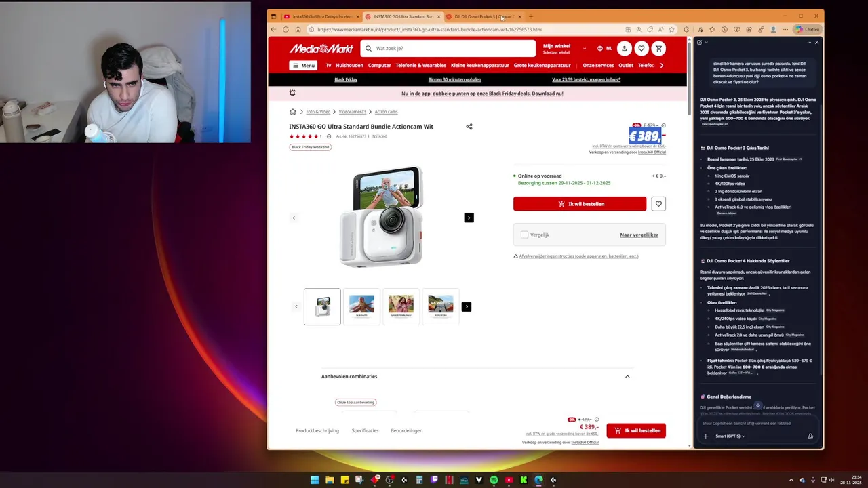
Task: Jump to Specificaties section tab
Action: pyautogui.click(x=365, y=431)
